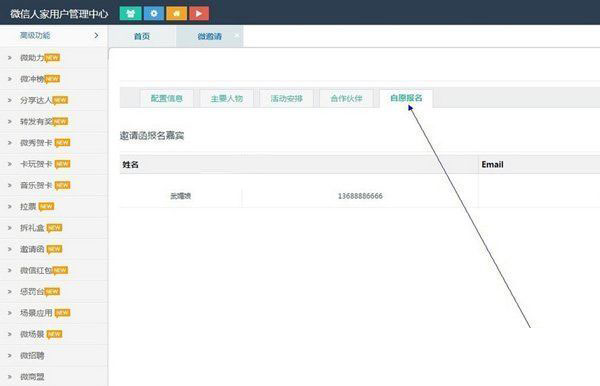
Task: Open the 主要人物 sub-tab
Action: [x=227, y=98]
